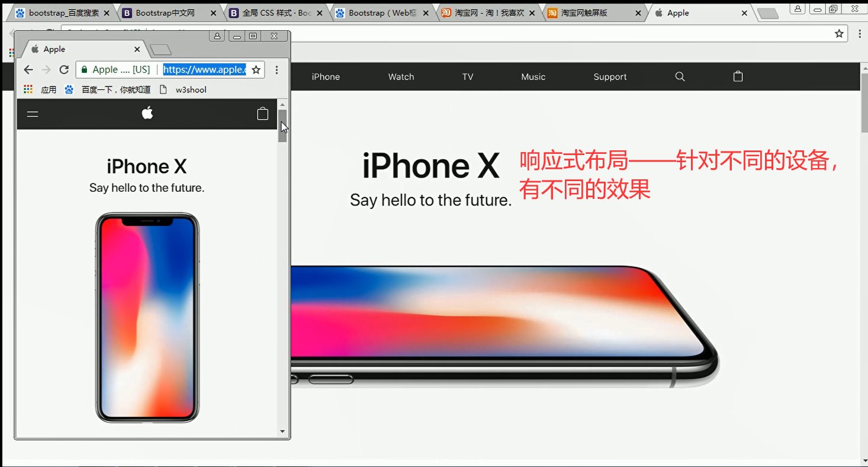Viewport: 868px width, 467px height.
Task: Switch to Bootstrap（Web框 tab
Action: (x=382, y=13)
